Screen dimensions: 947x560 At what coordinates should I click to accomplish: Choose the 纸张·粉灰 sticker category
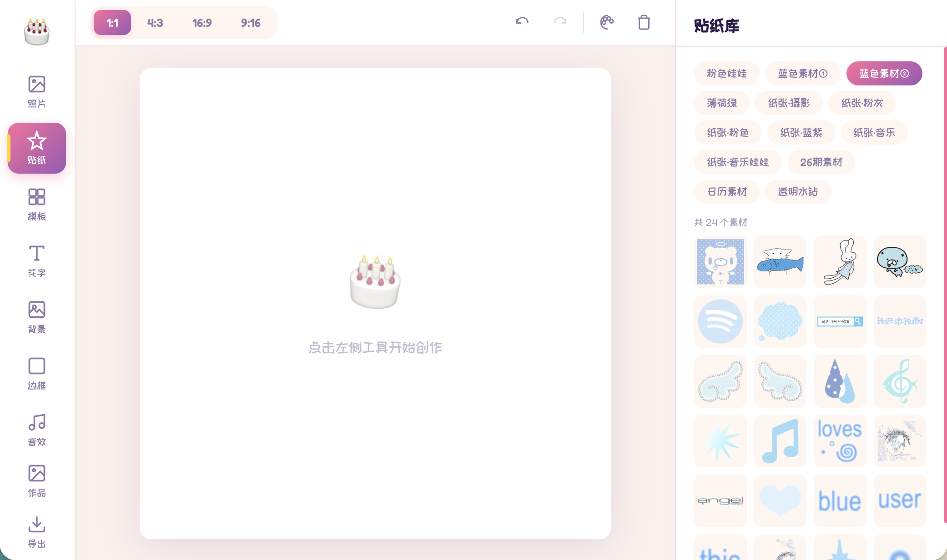pyautogui.click(x=862, y=103)
